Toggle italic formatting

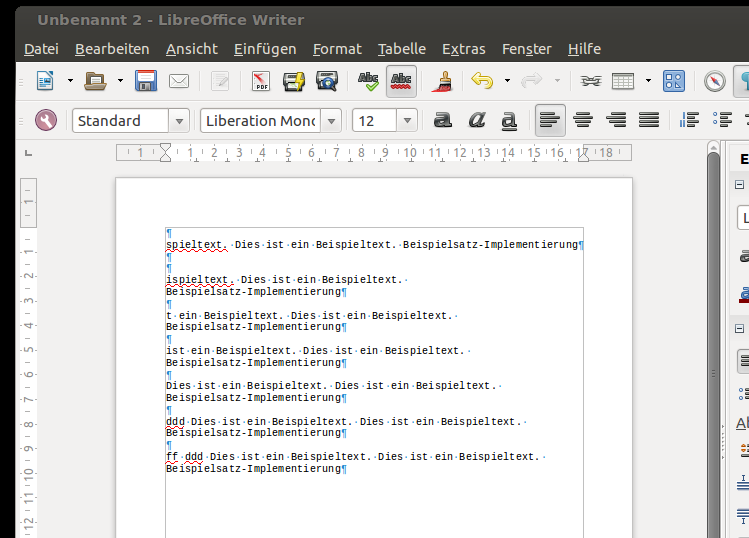(x=476, y=120)
